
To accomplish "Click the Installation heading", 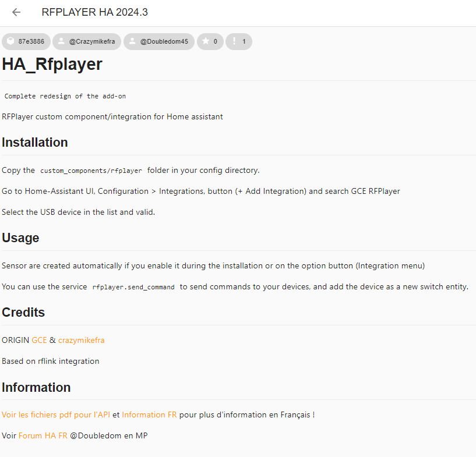I will 35,143.
